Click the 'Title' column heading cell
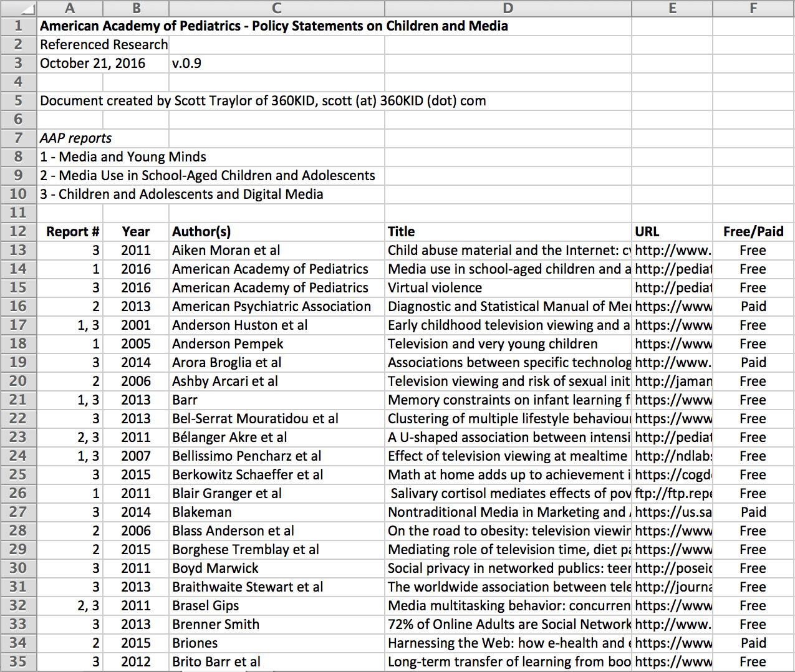 pyautogui.click(x=508, y=231)
